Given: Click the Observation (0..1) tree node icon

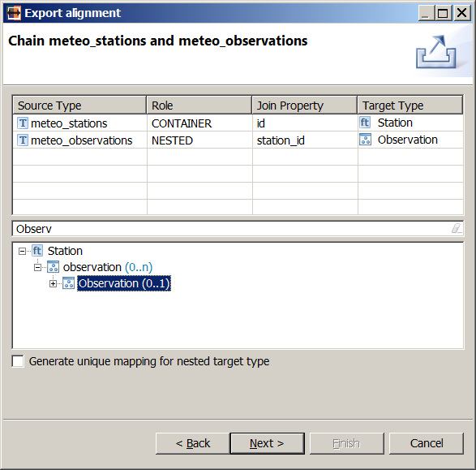Looking at the screenshot, I should pos(69,283).
